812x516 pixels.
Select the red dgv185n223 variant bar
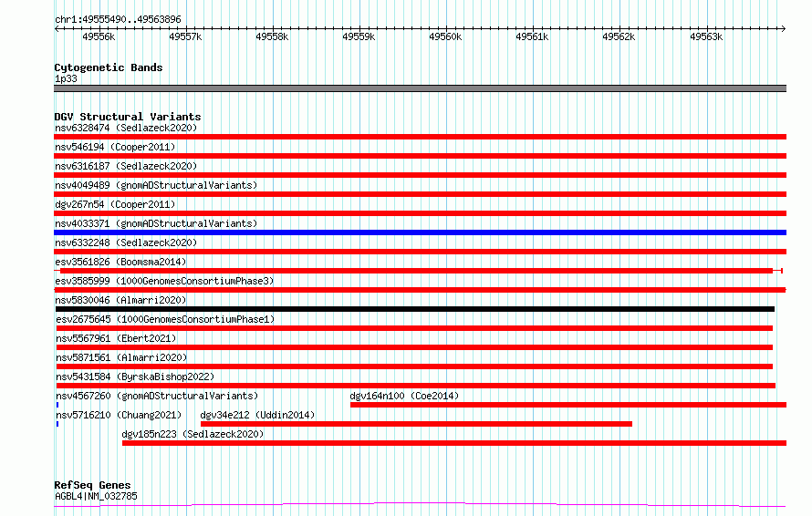pos(454,443)
